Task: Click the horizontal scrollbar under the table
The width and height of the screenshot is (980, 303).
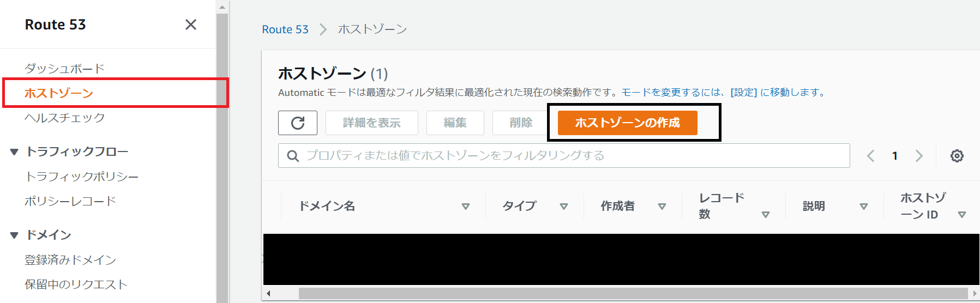Action: click(x=633, y=294)
